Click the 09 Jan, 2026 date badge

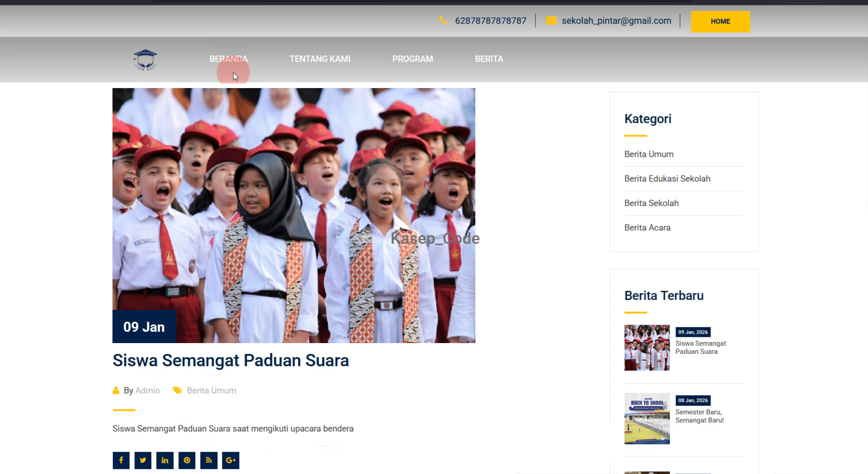tap(693, 332)
